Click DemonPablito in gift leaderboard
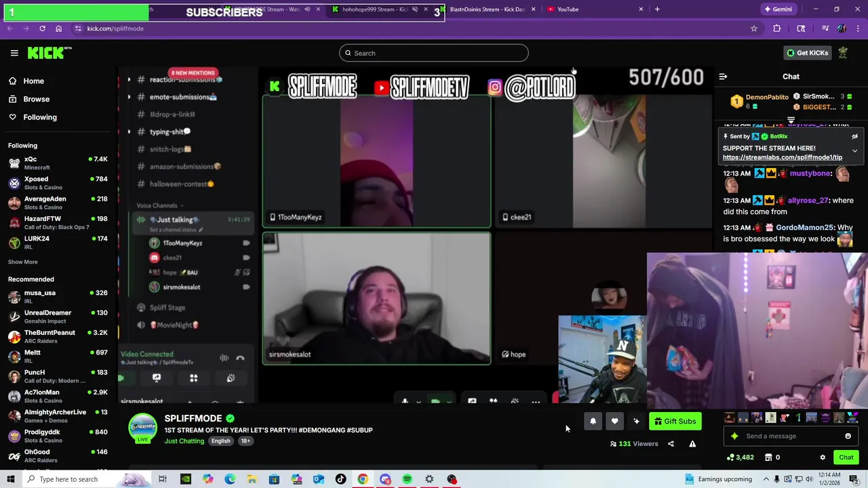 (767, 97)
